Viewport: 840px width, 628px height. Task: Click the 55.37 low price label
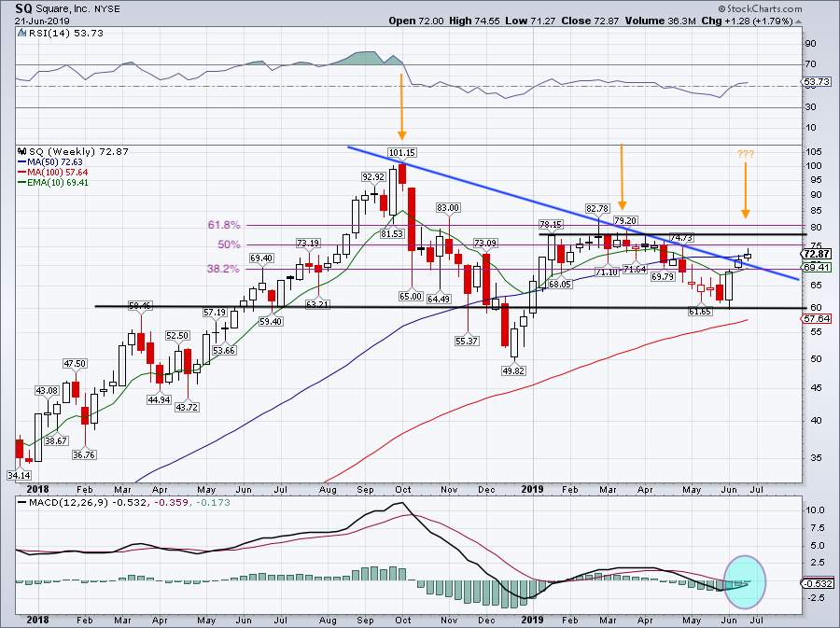click(467, 341)
